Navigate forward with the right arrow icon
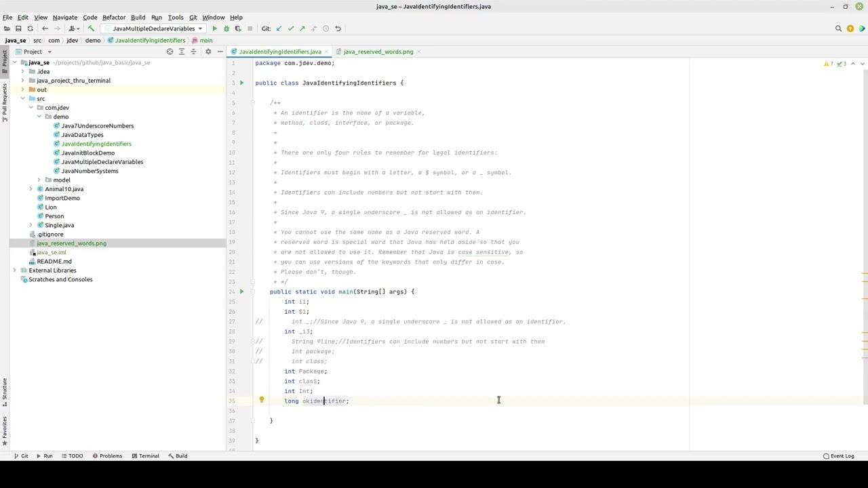The height and width of the screenshot is (488, 868). click(x=57, y=28)
